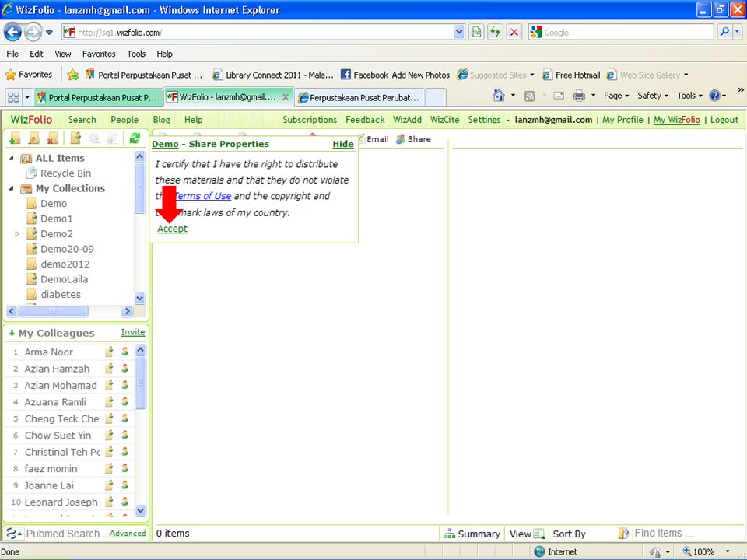Collapse the My Colleagues panel arrow
The width and height of the screenshot is (747, 560).
tap(12, 333)
